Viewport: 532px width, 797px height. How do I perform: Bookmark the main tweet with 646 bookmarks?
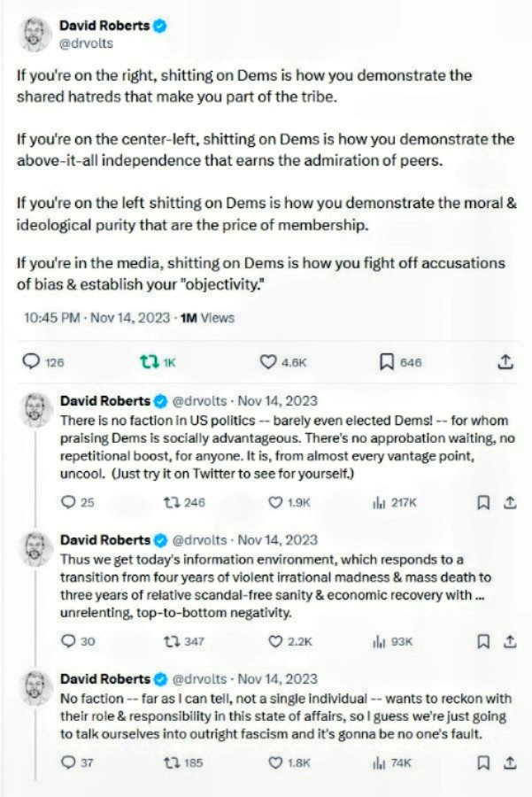[387, 362]
